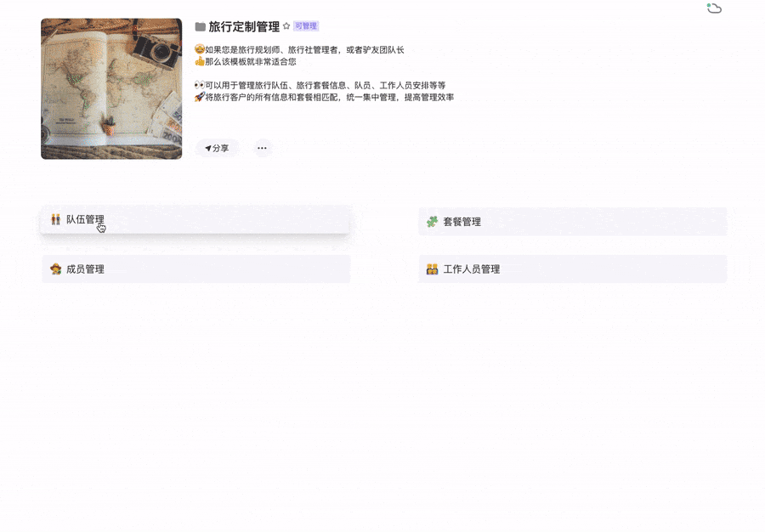
Task: Click the 分享 share button
Action: 217,148
